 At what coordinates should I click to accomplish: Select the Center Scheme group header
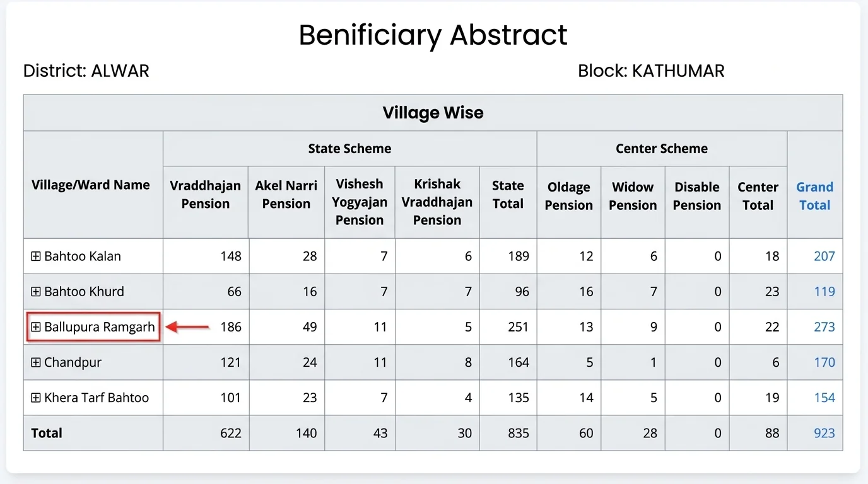pyautogui.click(x=662, y=149)
